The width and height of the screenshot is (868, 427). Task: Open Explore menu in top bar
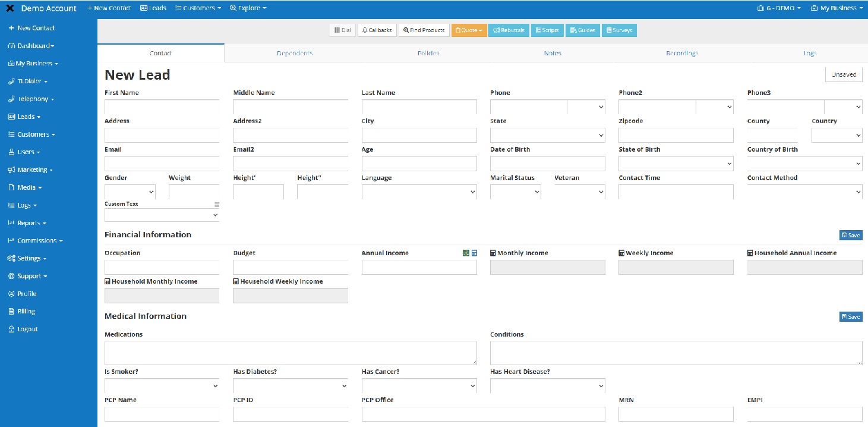[248, 8]
